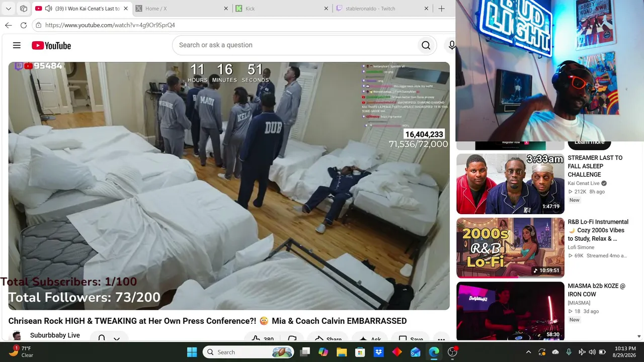Switch to Microsoft Edge on the taskbar

434,352
